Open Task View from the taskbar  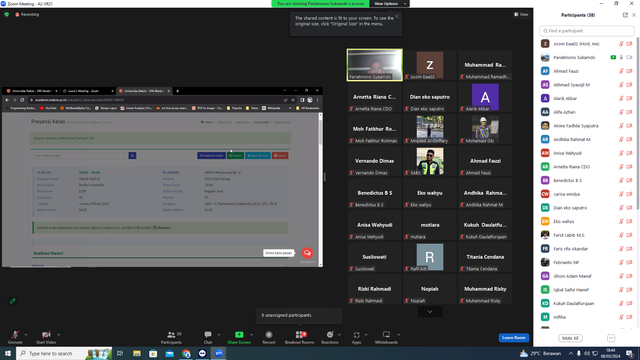coord(120,353)
